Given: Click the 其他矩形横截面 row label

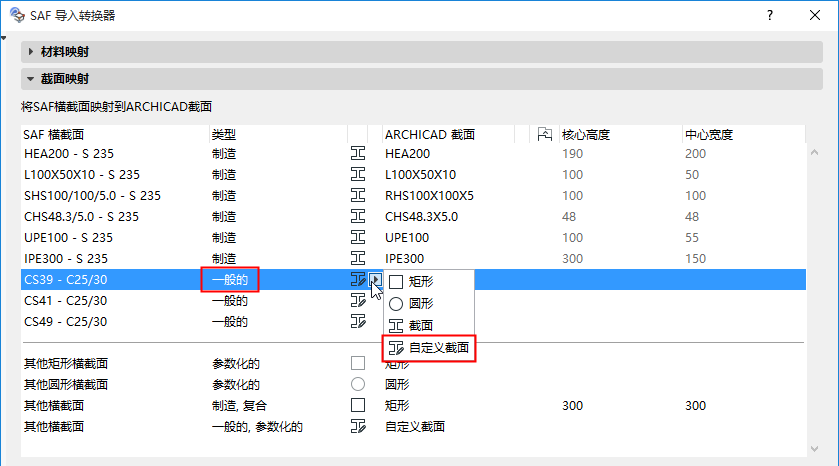Looking at the screenshot, I should pyautogui.click(x=66, y=363).
